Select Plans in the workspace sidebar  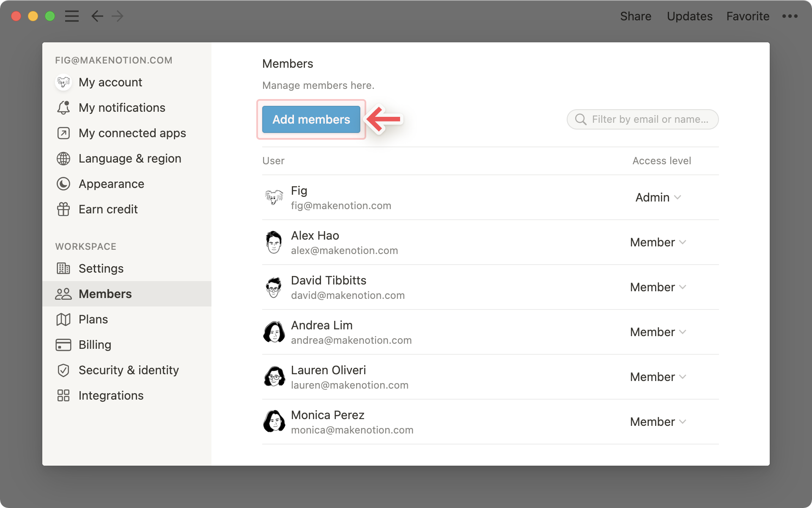point(93,319)
